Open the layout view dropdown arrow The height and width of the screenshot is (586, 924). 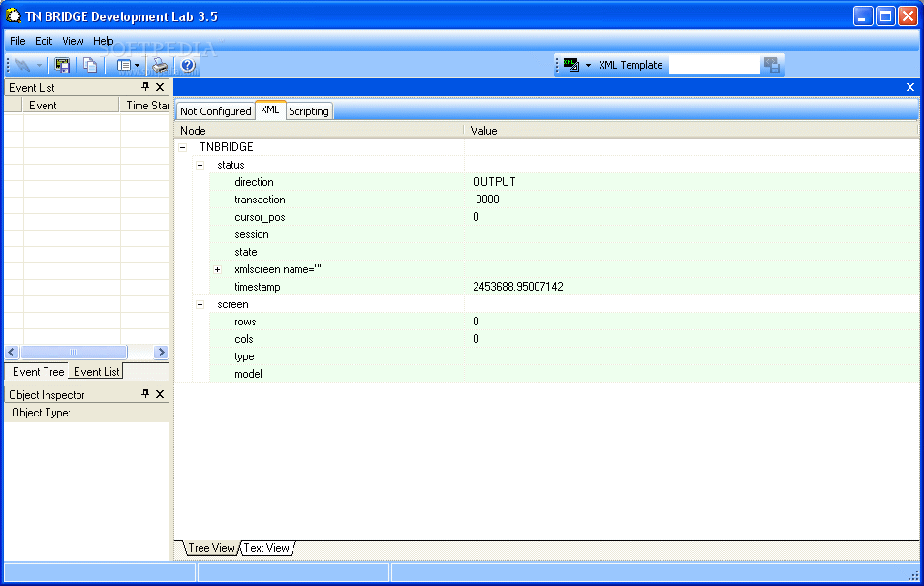(137, 66)
